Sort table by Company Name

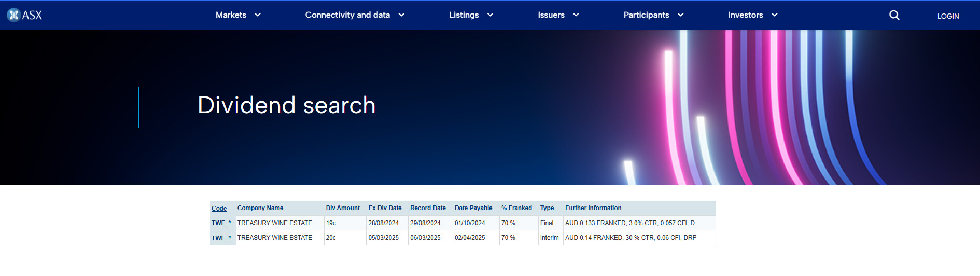pyautogui.click(x=260, y=208)
